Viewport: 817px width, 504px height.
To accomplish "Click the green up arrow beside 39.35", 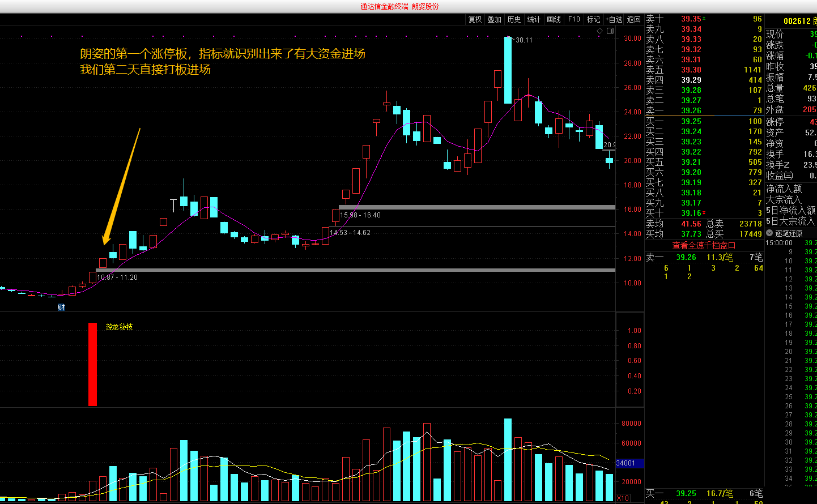I will (x=704, y=19).
